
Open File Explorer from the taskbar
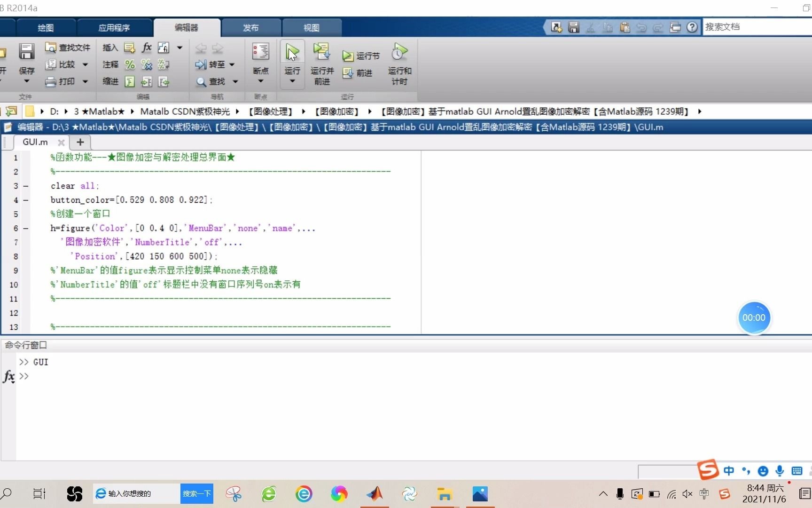(x=445, y=494)
